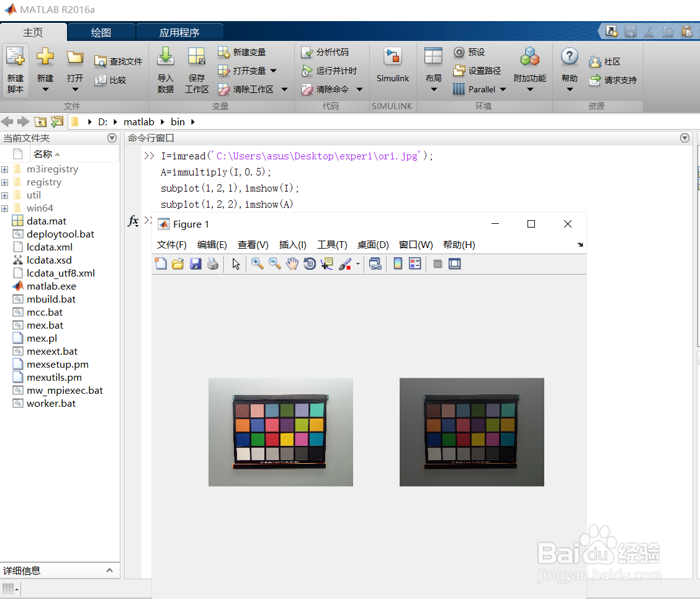Toggle the Rotate 3D tool
Viewport: 700px width, 599px height.
[310, 264]
